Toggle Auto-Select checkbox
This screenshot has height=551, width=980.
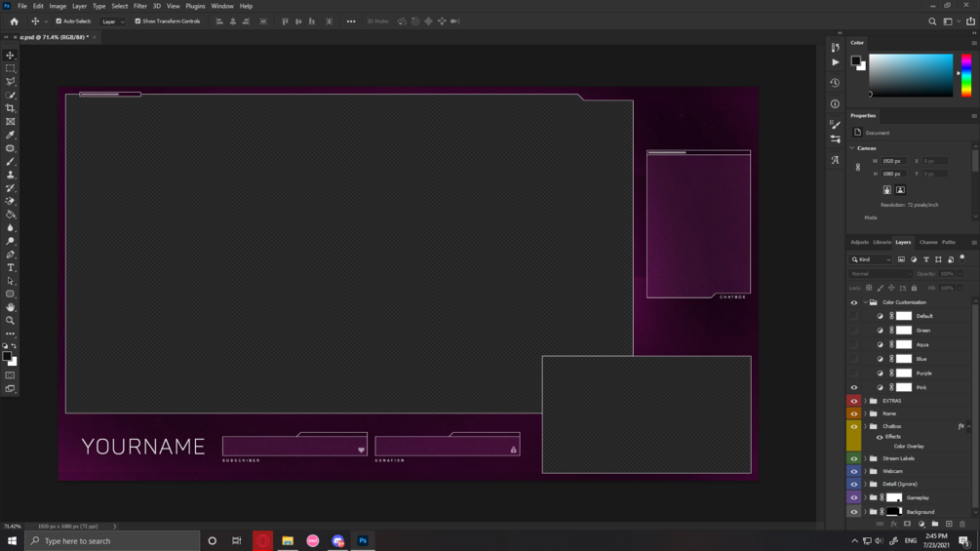click(x=59, y=21)
